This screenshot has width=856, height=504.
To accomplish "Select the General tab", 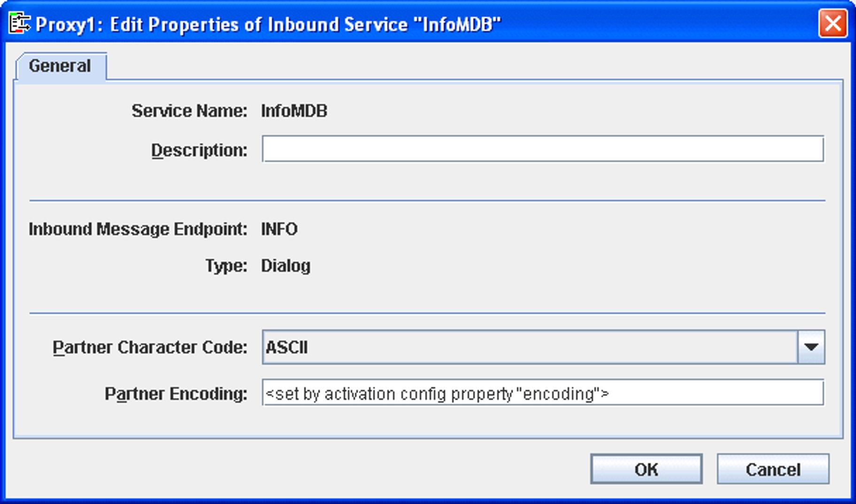I will tap(60, 66).
